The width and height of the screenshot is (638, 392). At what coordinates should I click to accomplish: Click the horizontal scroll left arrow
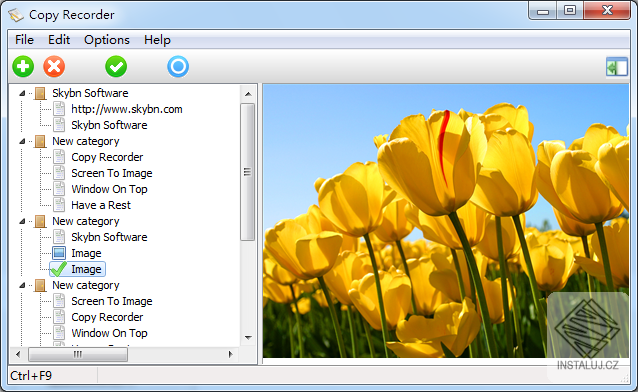coord(18,355)
